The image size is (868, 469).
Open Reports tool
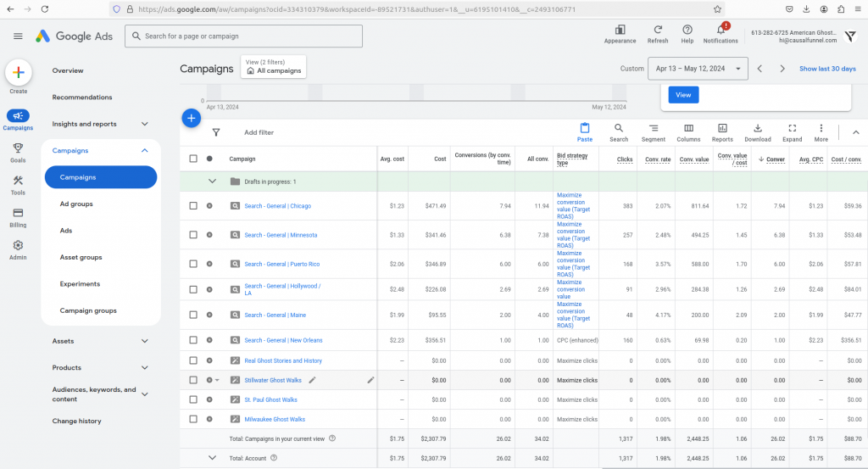click(722, 132)
